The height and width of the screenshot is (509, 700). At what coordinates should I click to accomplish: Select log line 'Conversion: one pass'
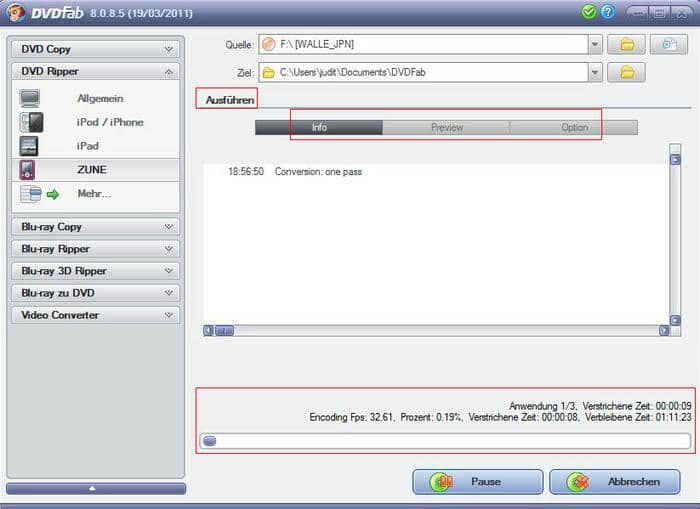tap(318, 172)
